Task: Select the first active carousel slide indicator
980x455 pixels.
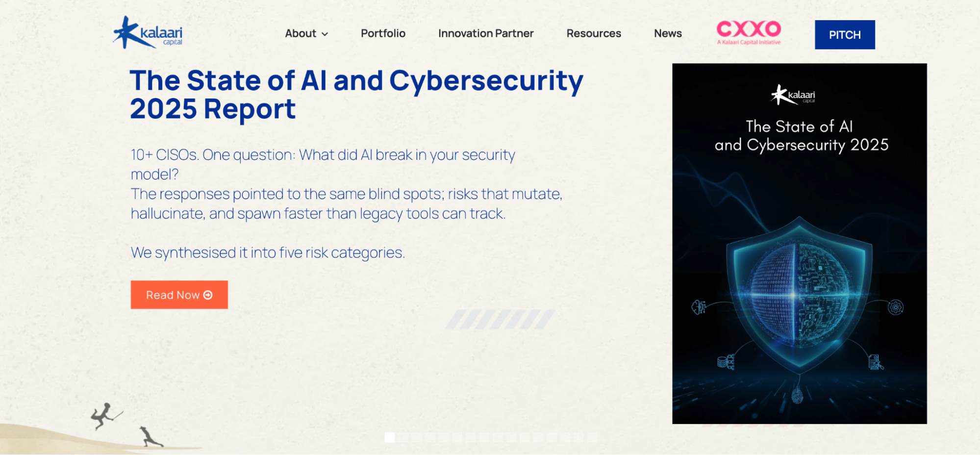Action: [x=390, y=437]
